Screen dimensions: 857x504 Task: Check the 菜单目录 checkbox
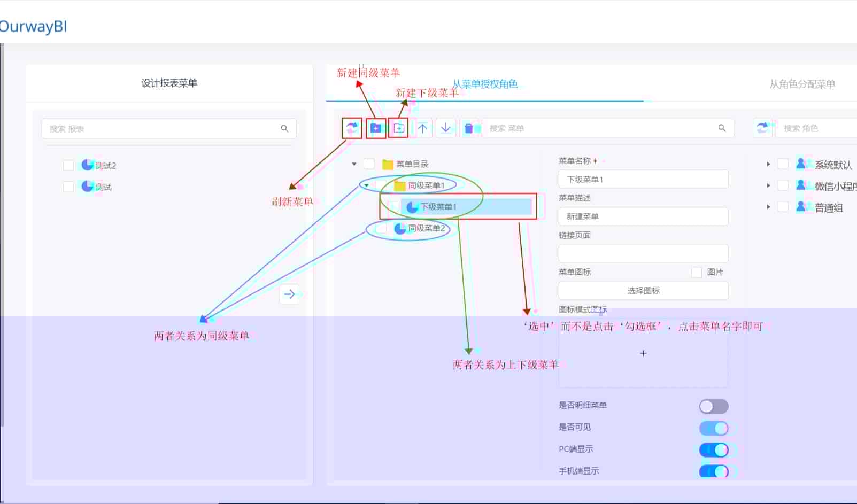tap(369, 164)
